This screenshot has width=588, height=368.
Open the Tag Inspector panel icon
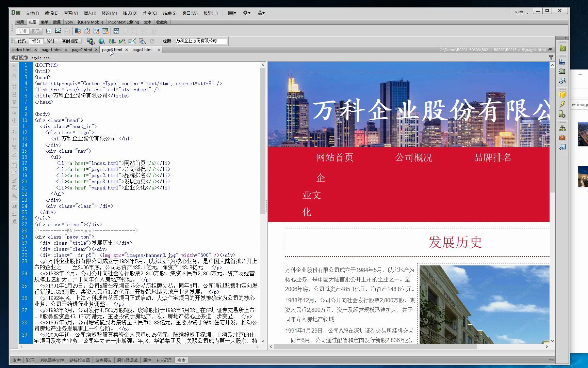coord(562,81)
